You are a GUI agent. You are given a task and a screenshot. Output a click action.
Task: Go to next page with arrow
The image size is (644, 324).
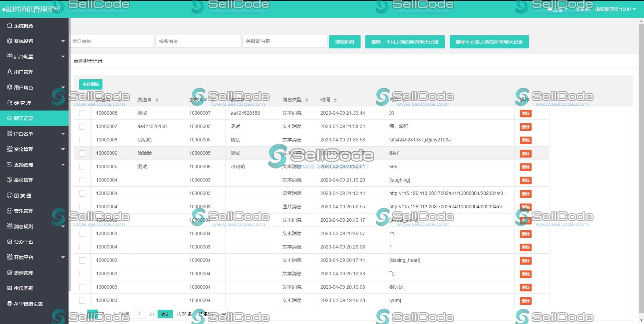coord(114,314)
